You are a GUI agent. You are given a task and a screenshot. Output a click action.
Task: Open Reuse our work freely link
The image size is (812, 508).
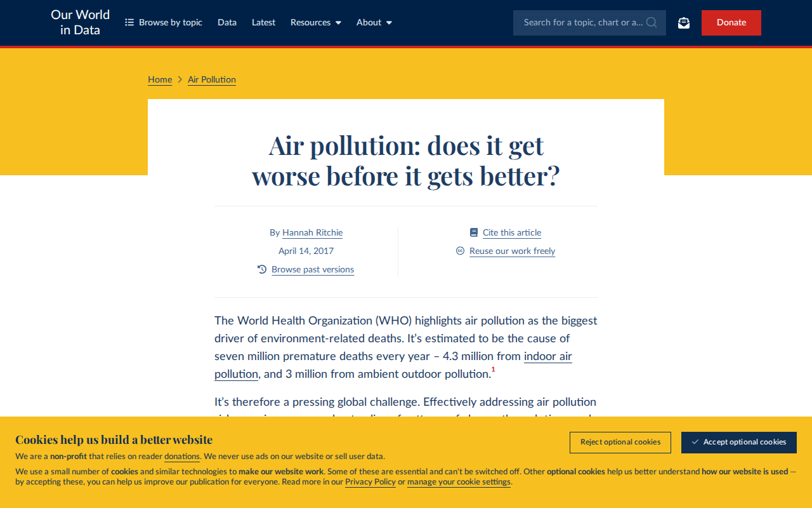click(x=512, y=251)
